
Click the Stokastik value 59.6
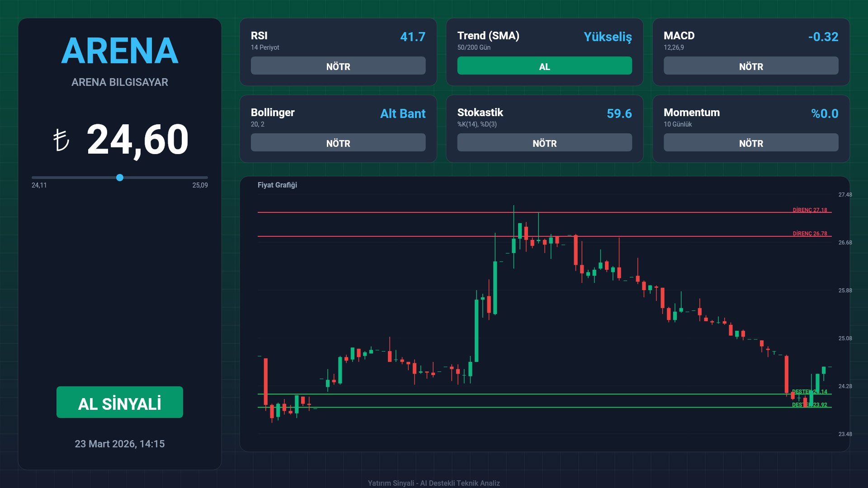point(619,113)
